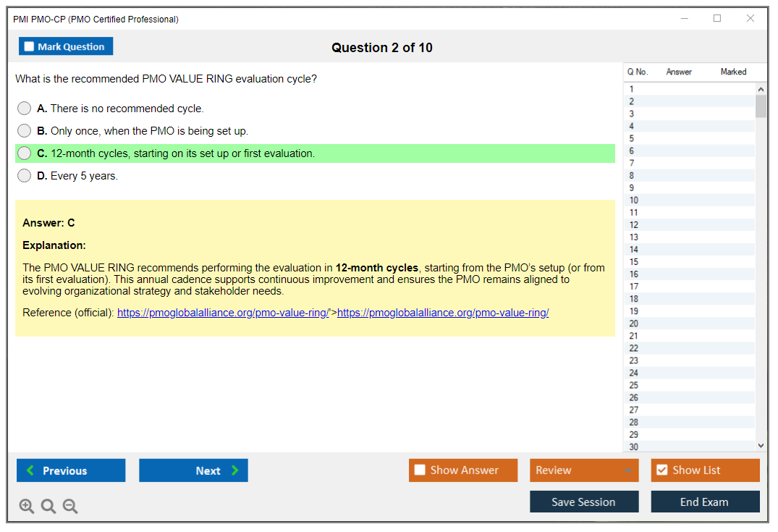This screenshot has width=778, height=532.
Task: Select answer option A radio button
Action: [x=24, y=108]
